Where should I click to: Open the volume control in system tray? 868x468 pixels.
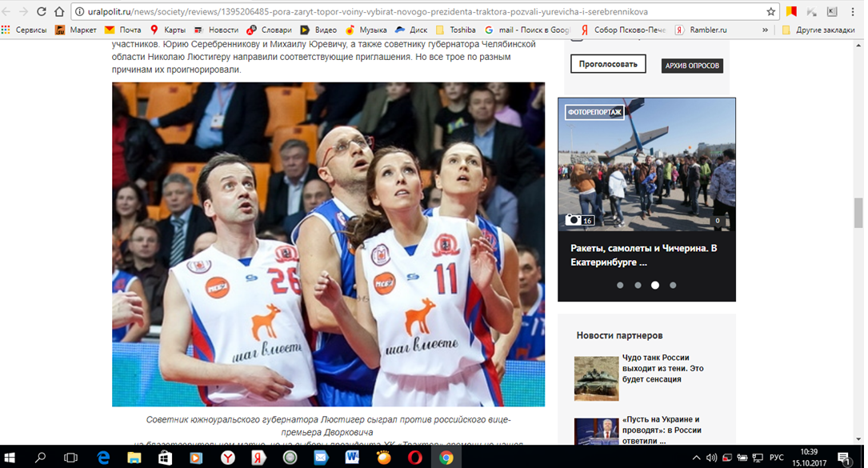pos(712,458)
